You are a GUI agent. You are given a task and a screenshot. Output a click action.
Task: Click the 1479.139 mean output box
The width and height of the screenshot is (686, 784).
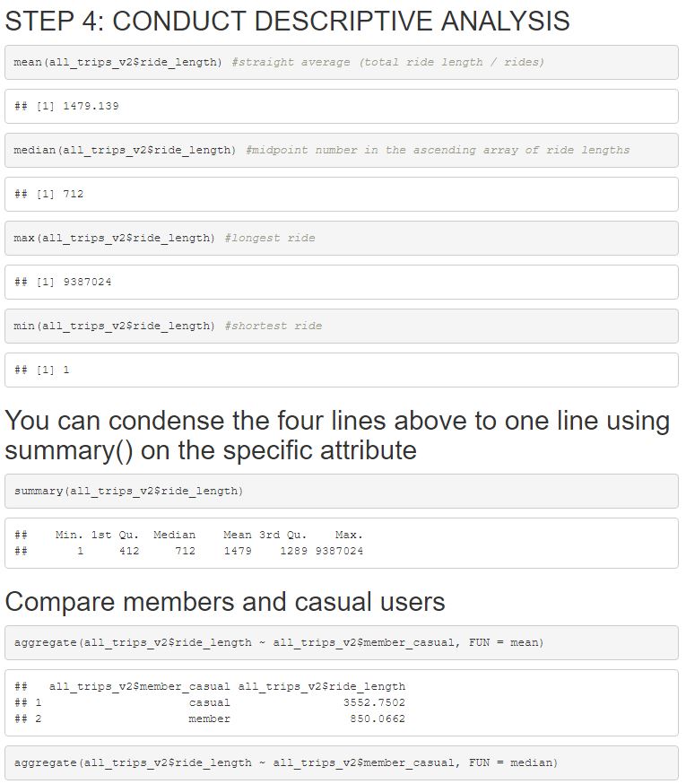[x=341, y=106]
